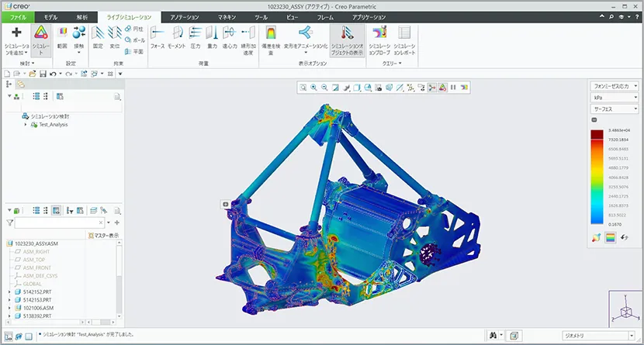
Task: Add a 遠心力 (centrifugal) load
Action: (230, 38)
